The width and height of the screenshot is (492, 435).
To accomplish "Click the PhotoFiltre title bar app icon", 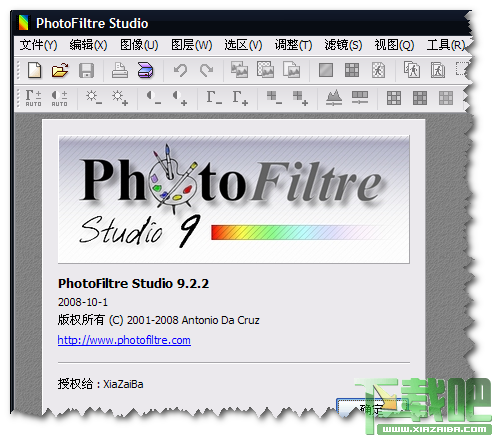I will click(24, 23).
